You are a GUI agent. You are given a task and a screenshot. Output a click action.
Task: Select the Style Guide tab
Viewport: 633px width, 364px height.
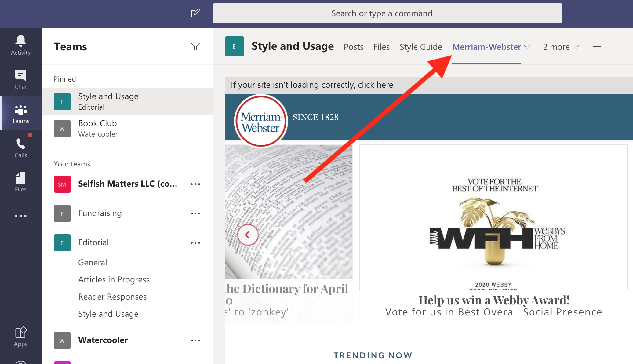tap(420, 47)
